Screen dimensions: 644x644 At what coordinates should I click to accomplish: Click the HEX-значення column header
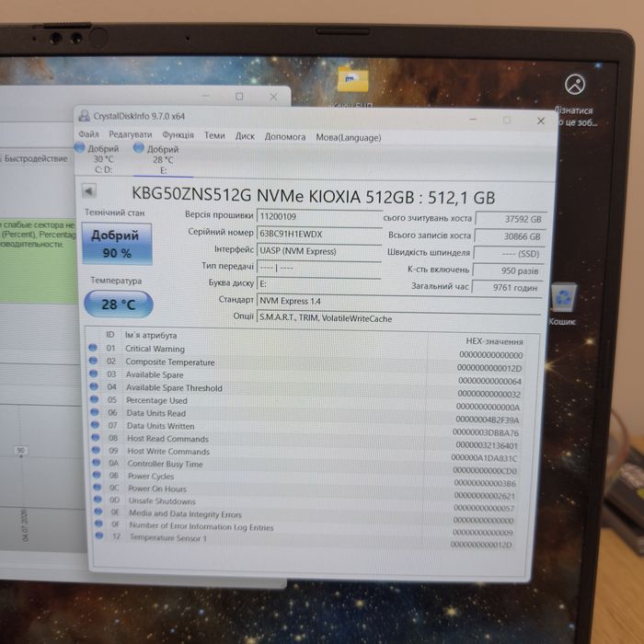click(x=495, y=341)
